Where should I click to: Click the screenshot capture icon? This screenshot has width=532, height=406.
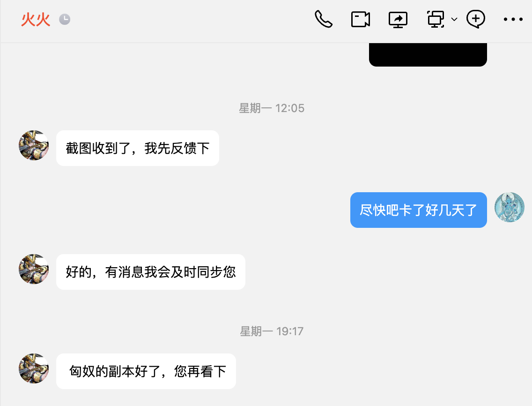436,19
